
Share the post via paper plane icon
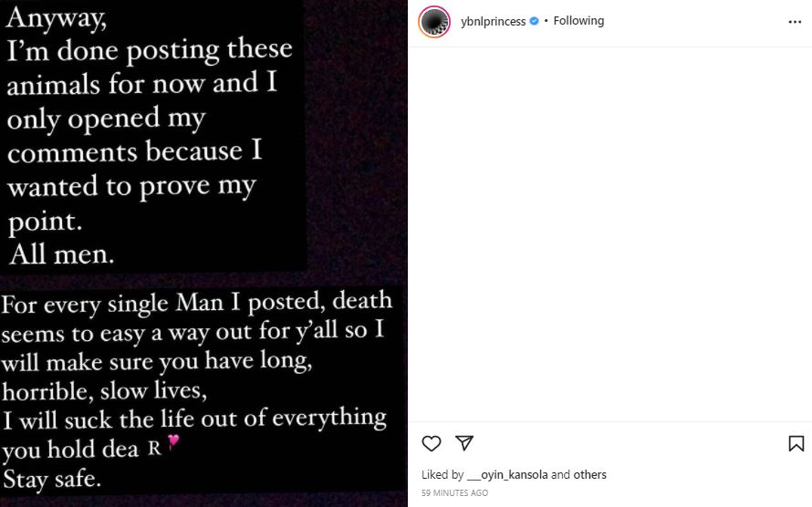point(464,443)
